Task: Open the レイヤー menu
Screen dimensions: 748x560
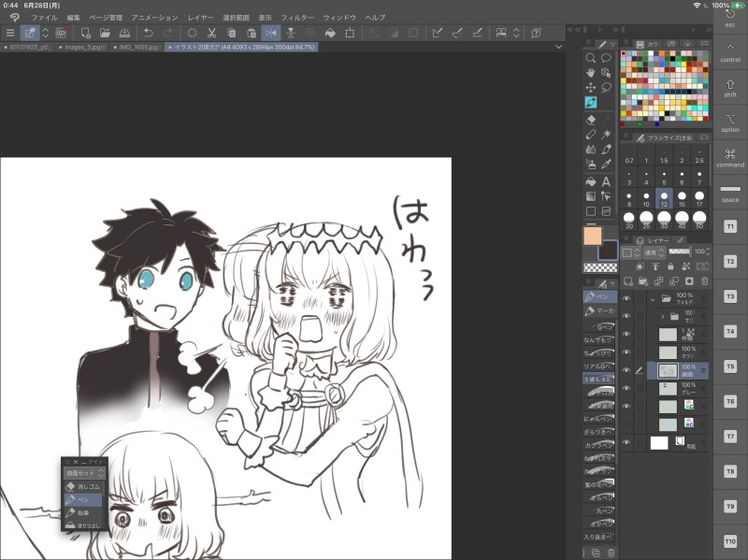Action: click(200, 18)
